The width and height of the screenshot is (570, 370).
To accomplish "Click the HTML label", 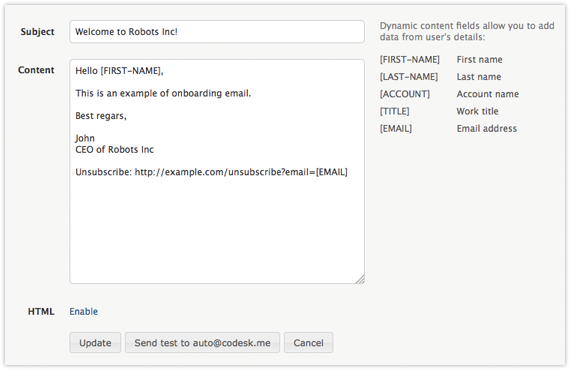I will (41, 311).
